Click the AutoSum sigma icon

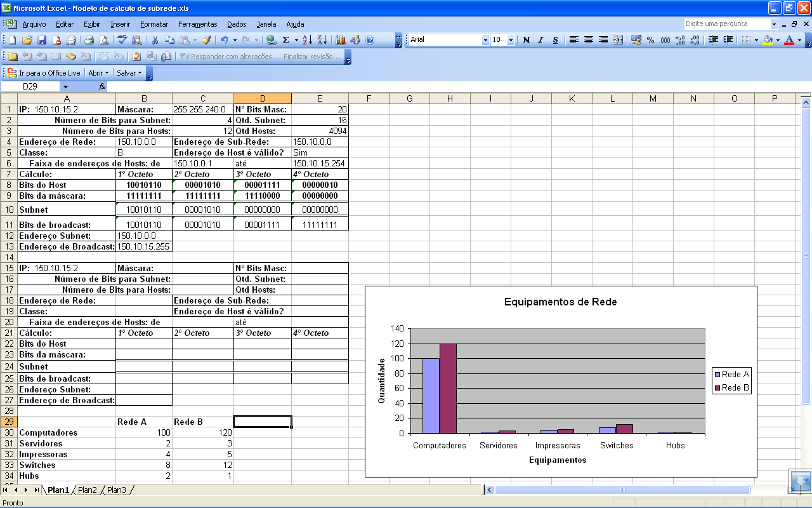click(286, 40)
